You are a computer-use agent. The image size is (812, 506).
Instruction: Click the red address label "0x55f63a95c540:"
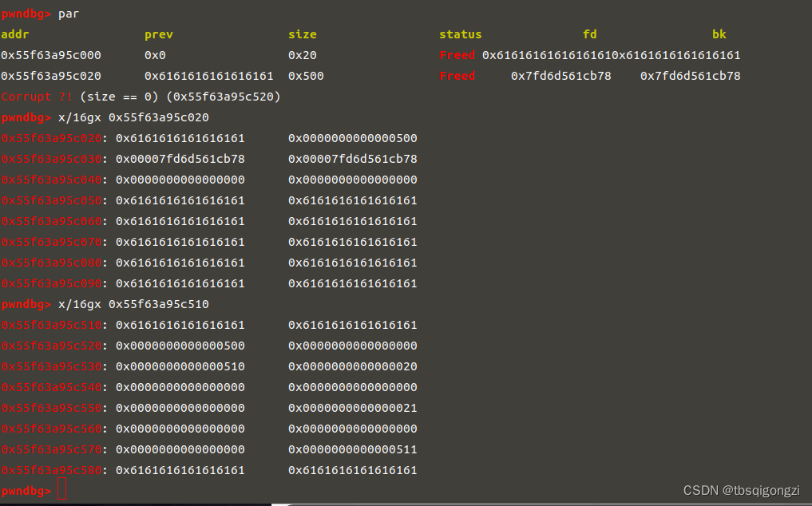click(x=54, y=387)
